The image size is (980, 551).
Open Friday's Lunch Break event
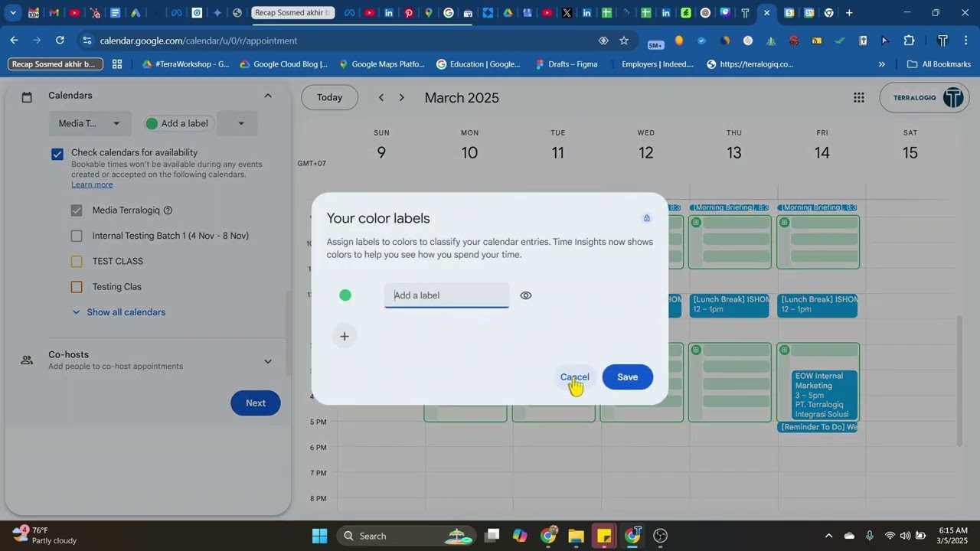[818, 305]
